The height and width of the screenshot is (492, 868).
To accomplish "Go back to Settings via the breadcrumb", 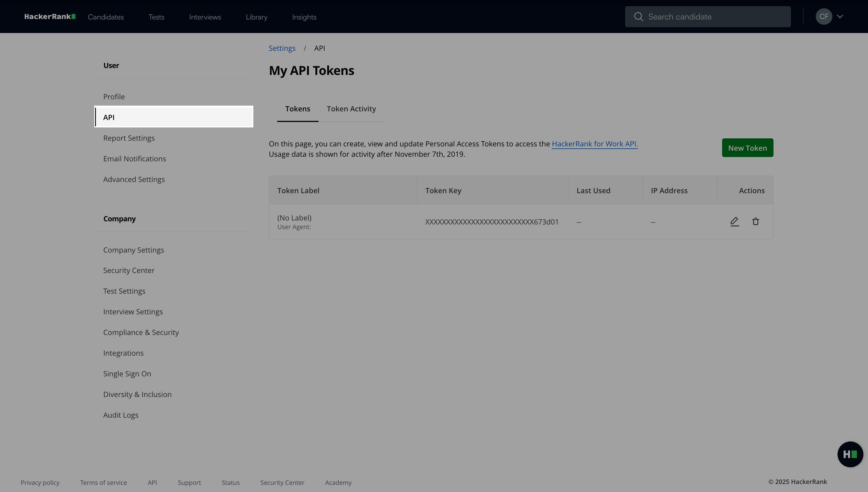I will pyautogui.click(x=282, y=48).
